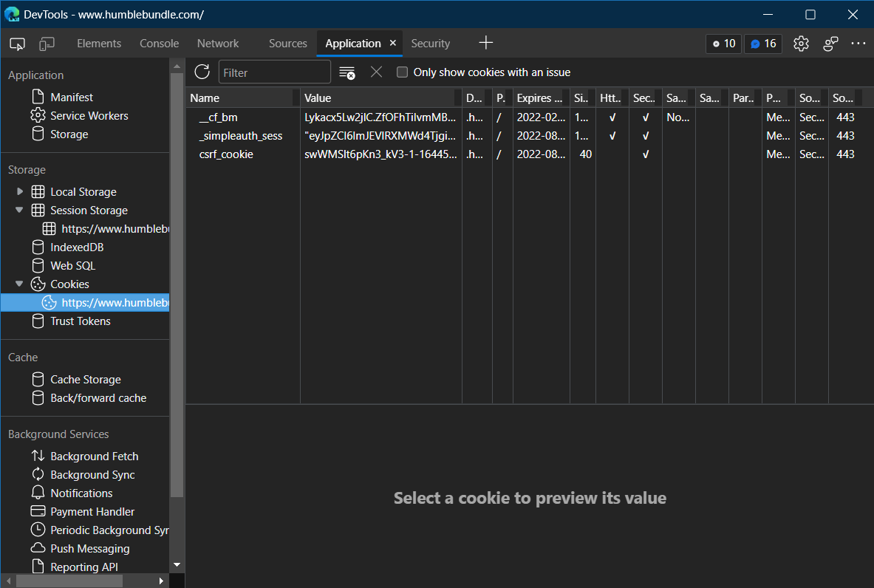Collapse Session Storage tree
874x588 pixels.
point(19,210)
